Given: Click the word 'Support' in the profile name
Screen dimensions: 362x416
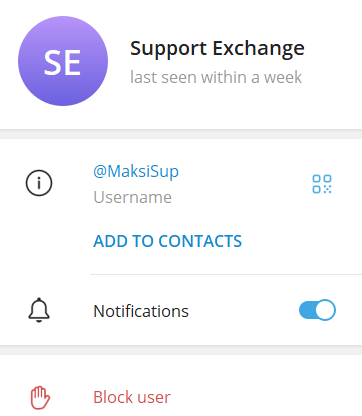Looking at the screenshot, I should tap(169, 49).
